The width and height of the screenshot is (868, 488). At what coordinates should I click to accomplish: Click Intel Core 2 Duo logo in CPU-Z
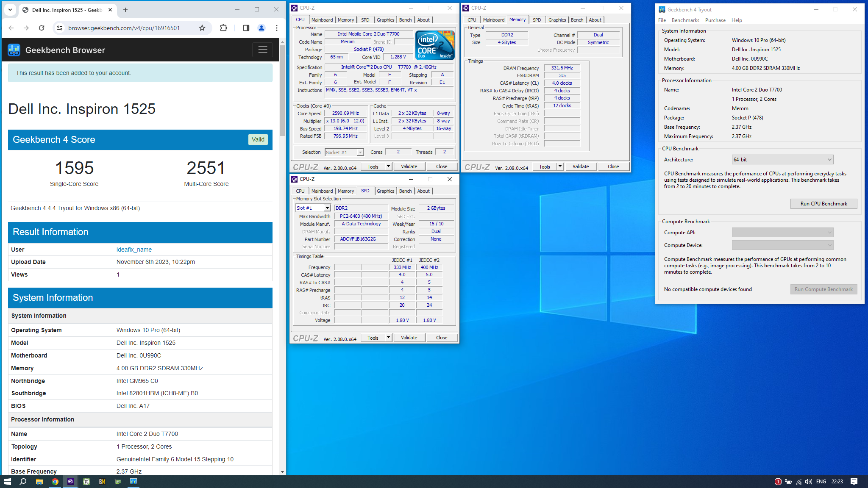[x=435, y=45]
